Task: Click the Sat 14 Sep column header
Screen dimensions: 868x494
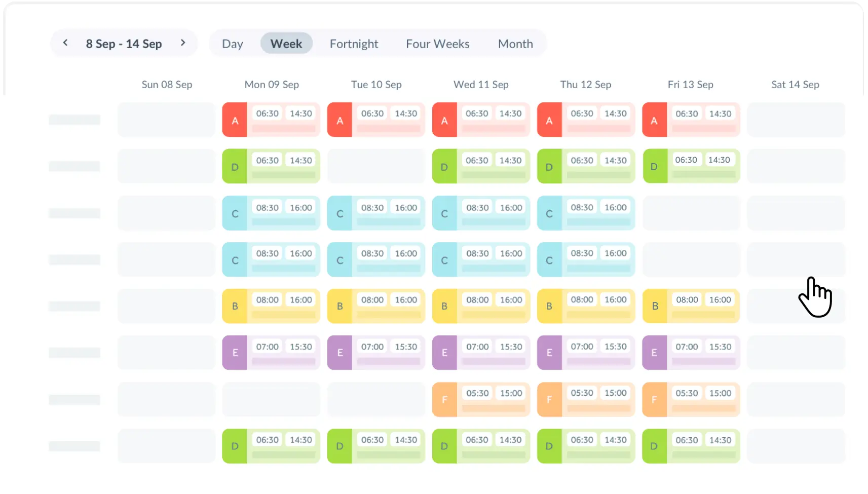Action: (x=795, y=85)
